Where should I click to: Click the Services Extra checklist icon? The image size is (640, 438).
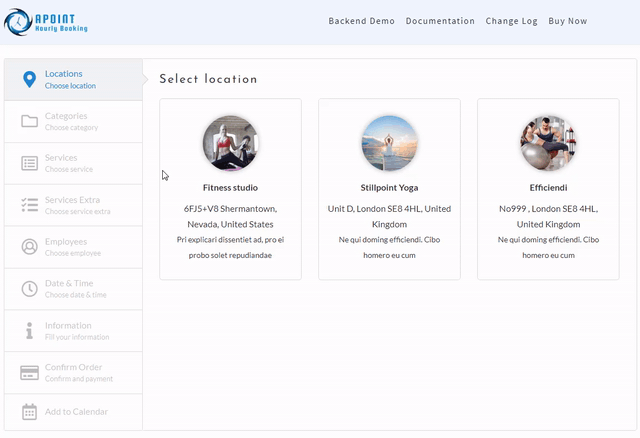point(29,205)
